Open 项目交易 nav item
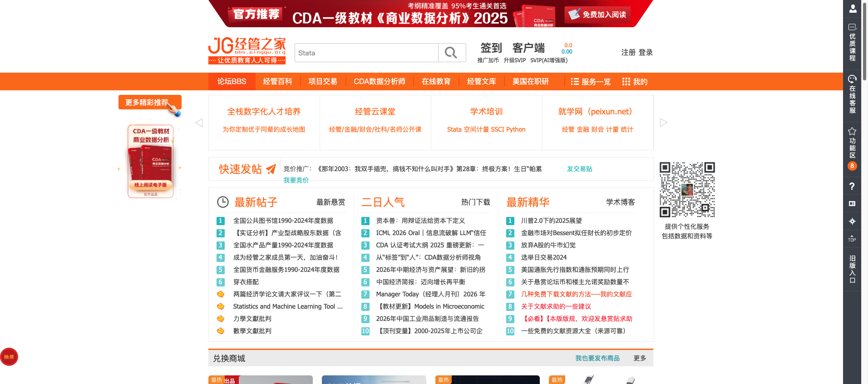 pyautogui.click(x=323, y=81)
